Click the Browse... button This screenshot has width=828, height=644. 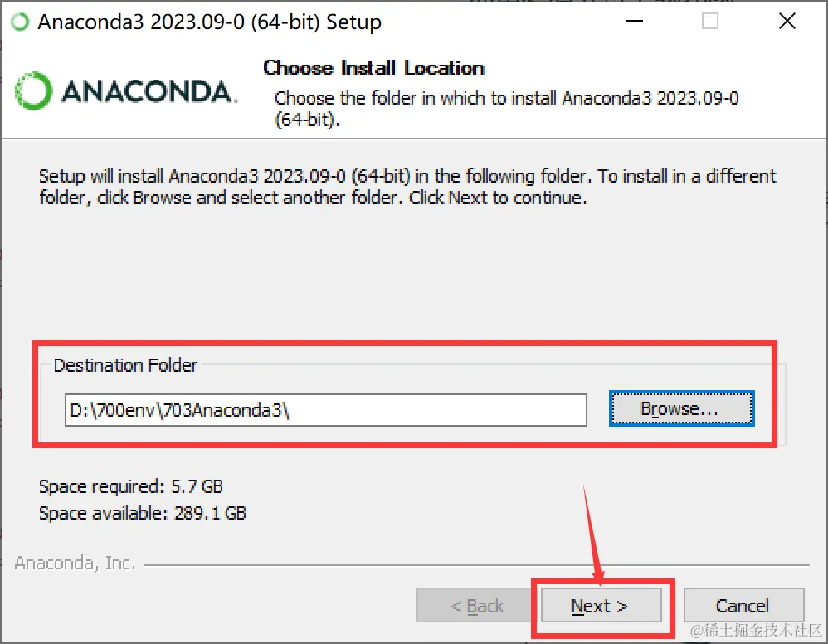[681, 408]
